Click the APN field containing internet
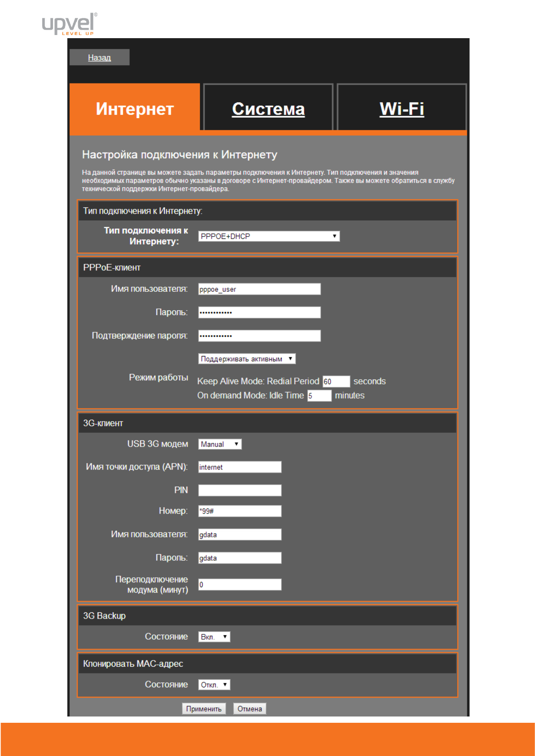 click(239, 467)
